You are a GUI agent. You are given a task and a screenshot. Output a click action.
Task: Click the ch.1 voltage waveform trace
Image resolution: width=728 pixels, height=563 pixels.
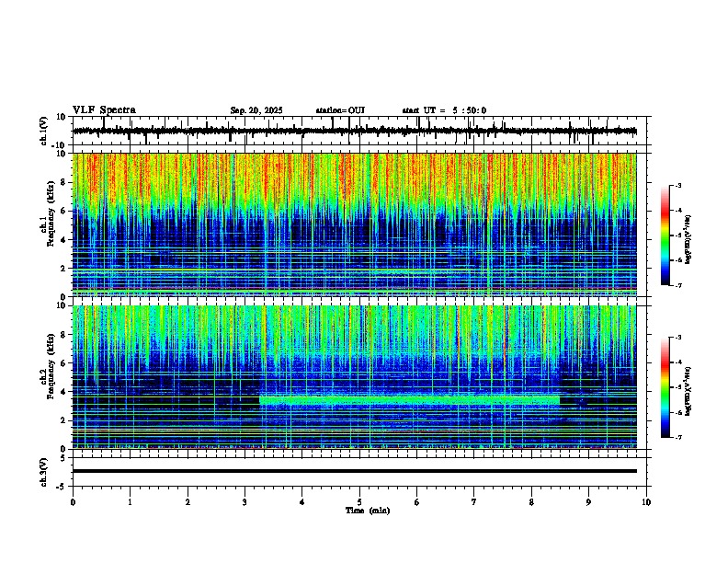355,132
